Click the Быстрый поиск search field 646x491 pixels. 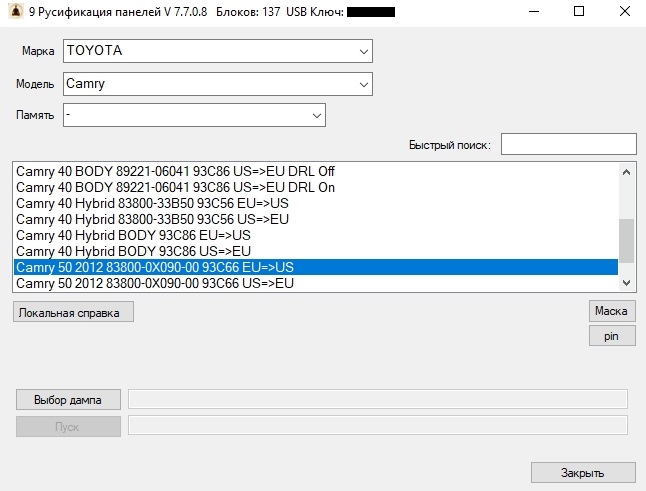(569, 144)
